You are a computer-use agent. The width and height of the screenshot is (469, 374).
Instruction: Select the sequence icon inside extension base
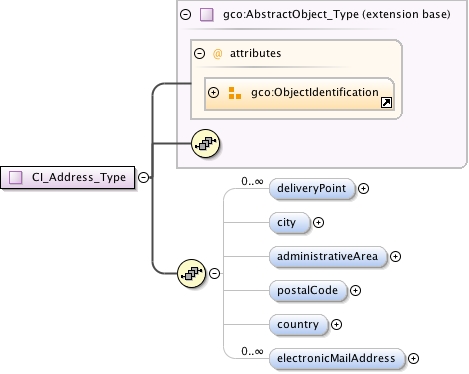[x=206, y=144]
